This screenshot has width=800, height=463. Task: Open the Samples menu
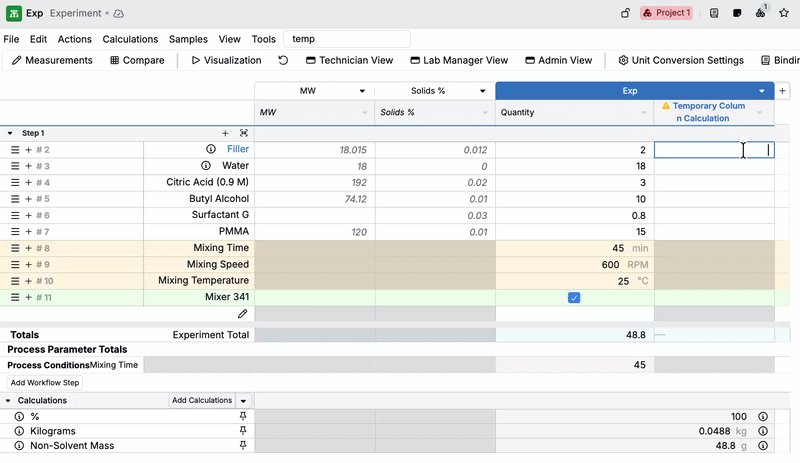pos(188,40)
